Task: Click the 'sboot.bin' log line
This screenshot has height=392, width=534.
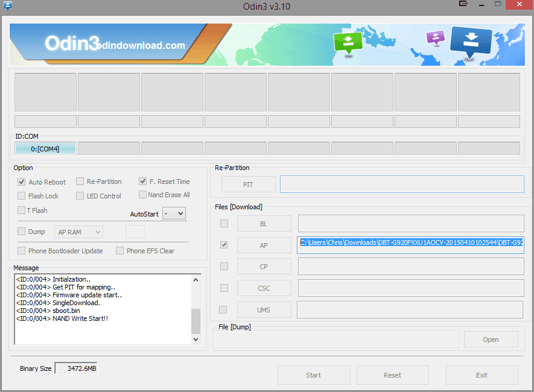Action: pyautogui.click(x=48, y=311)
